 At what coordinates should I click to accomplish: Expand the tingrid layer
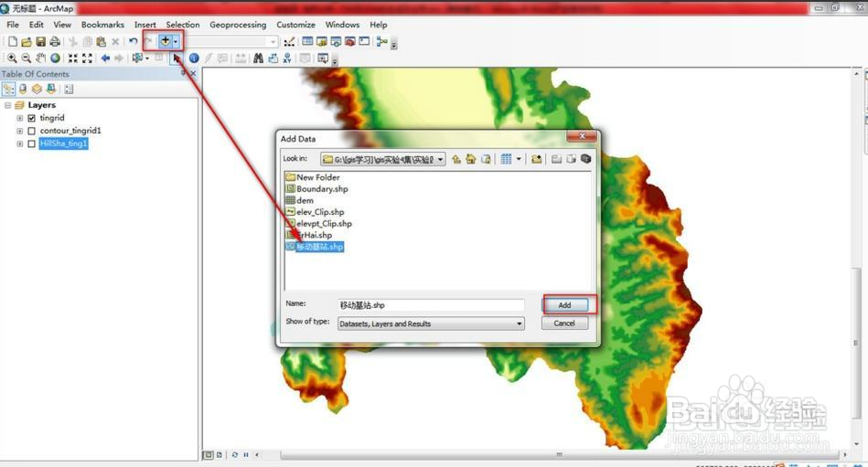click(x=20, y=118)
